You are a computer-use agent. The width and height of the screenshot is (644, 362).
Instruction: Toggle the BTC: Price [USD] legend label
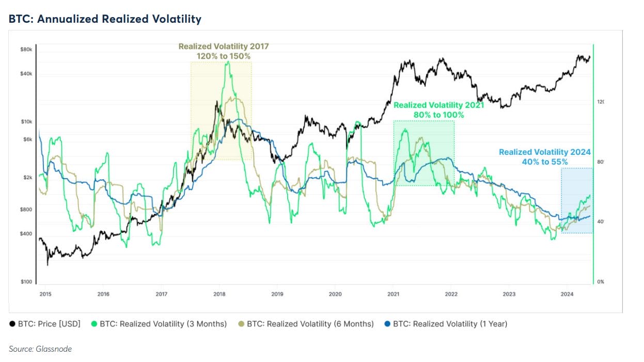coord(49,324)
